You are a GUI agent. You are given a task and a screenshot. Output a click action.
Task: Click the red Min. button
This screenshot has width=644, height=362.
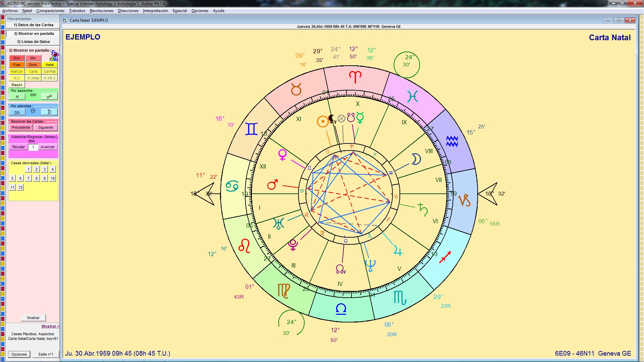pyautogui.click(x=33, y=58)
